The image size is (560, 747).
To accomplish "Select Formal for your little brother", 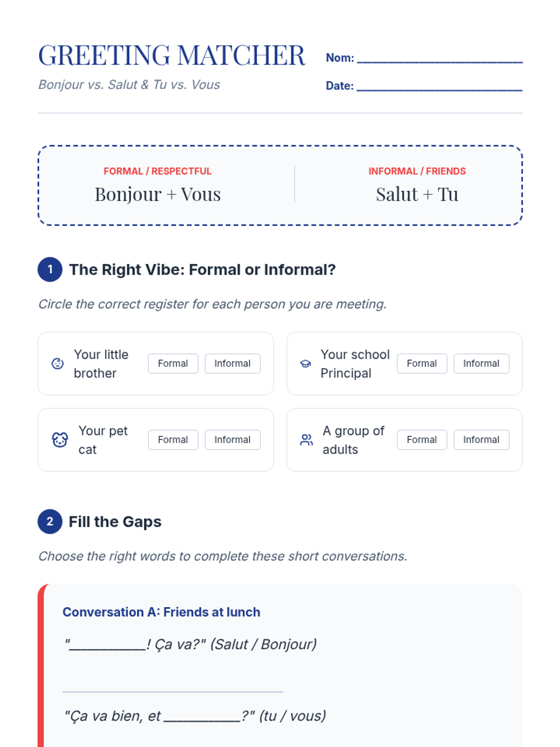I will click(x=173, y=364).
